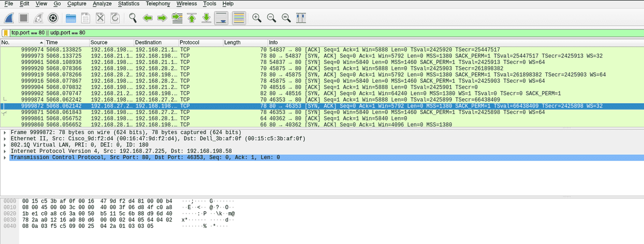Click hex dump row at offset 0010
The width and height of the screenshot is (644, 244).
click(x=118, y=207)
